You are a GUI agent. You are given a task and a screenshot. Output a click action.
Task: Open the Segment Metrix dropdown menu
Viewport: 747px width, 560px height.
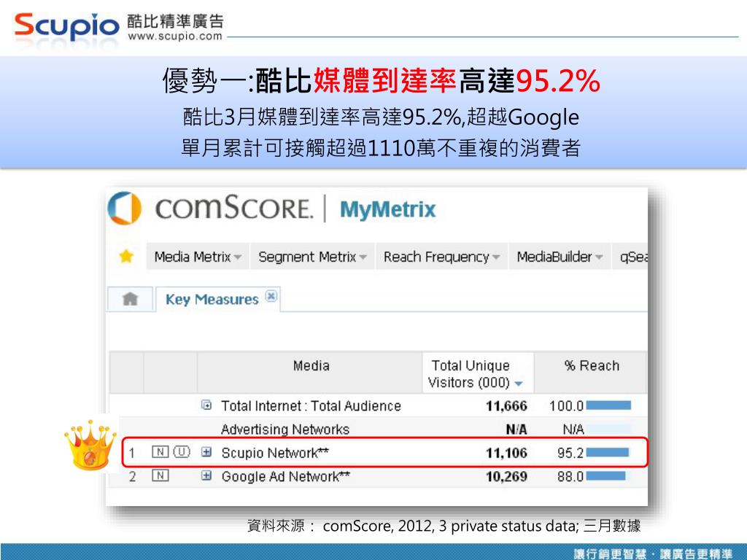click(312, 257)
